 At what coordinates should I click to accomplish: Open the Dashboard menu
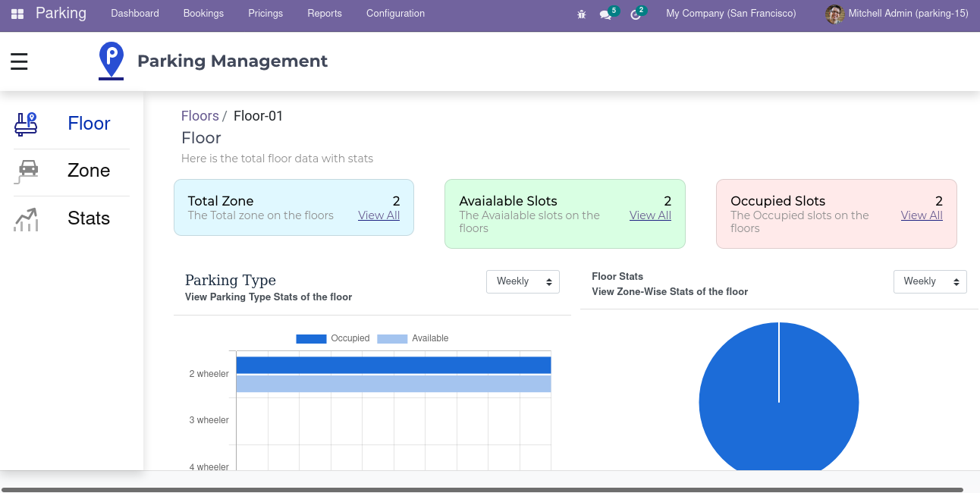tap(135, 14)
